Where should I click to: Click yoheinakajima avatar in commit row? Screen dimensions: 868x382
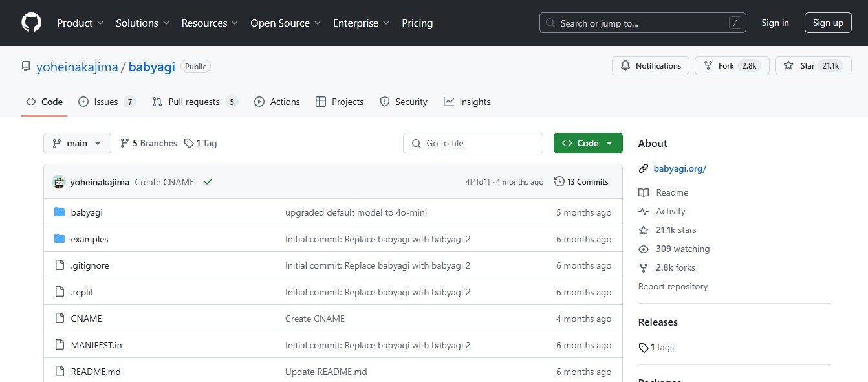[59, 182]
